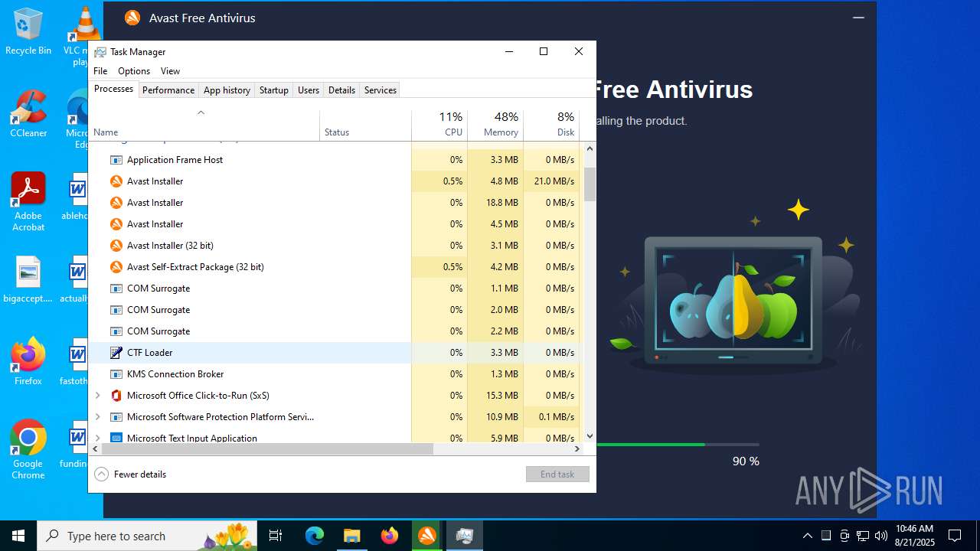Select Microsoft Software Protection Platform Service icon
The height and width of the screenshot is (551, 980).
click(116, 417)
